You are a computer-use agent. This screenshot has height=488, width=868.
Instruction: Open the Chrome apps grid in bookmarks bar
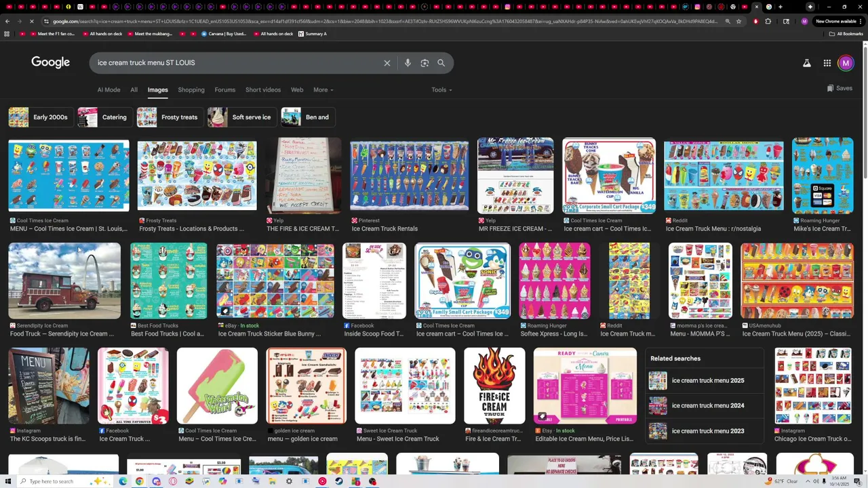pyautogui.click(x=7, y=34)
